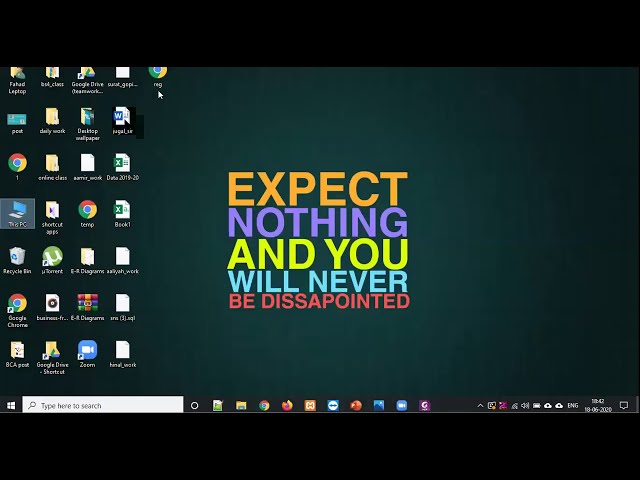Open network settings from system tray

[x=514, y=405]
